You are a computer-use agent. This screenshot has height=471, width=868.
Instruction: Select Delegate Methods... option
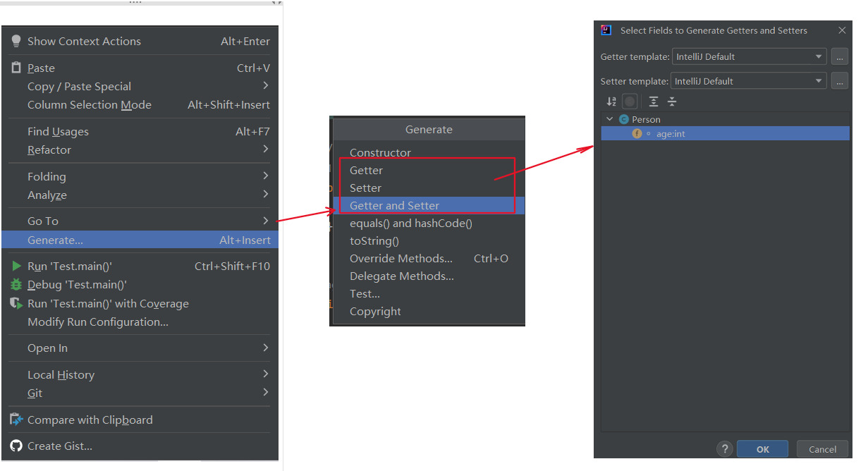pyautogui.click(x=429, y=276)
